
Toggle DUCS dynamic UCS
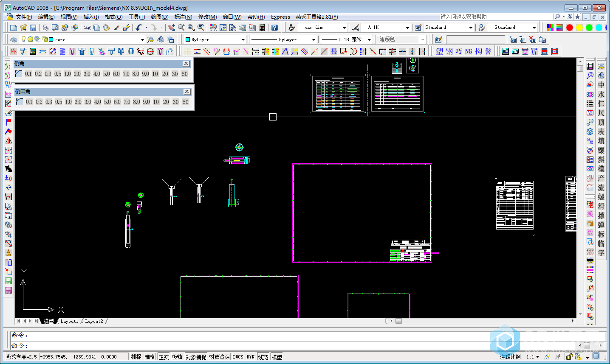tap(238, 357)
